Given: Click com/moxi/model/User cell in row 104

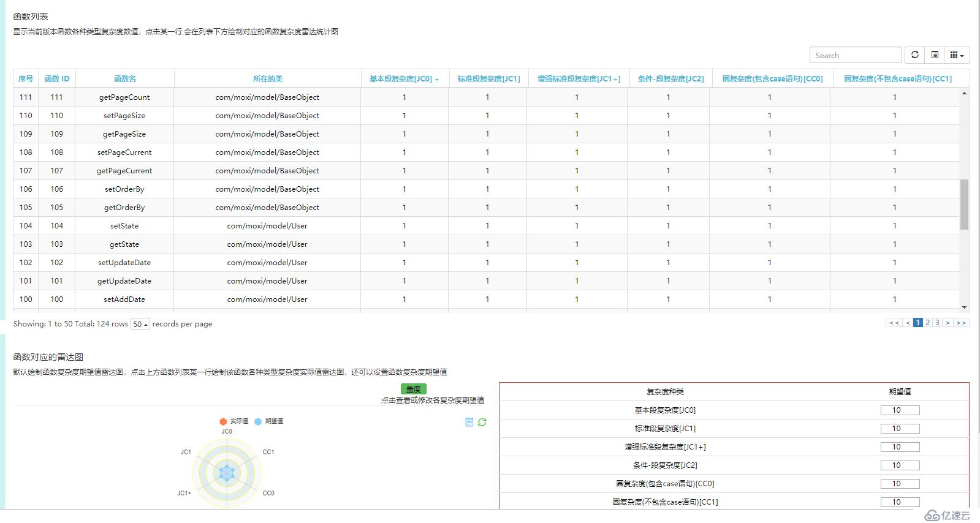Looking at the screenshot, I should pos(267,226).
